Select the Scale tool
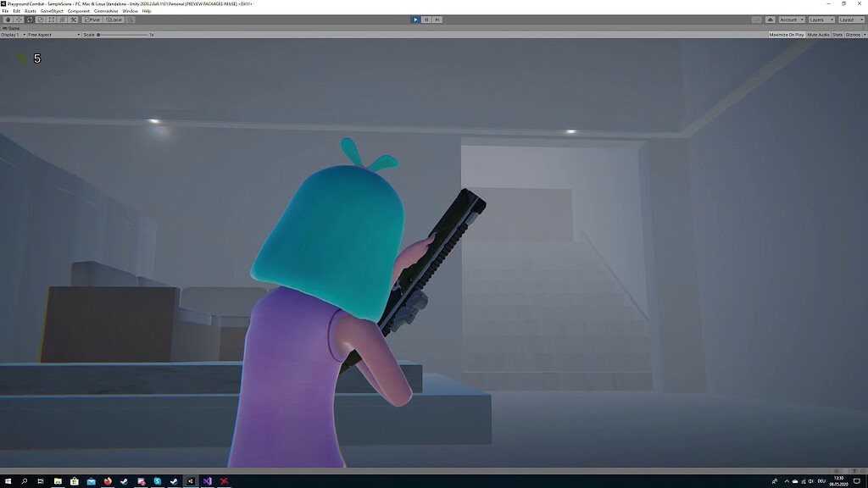This screenshot has width=868, height=488. coord(41,19)
